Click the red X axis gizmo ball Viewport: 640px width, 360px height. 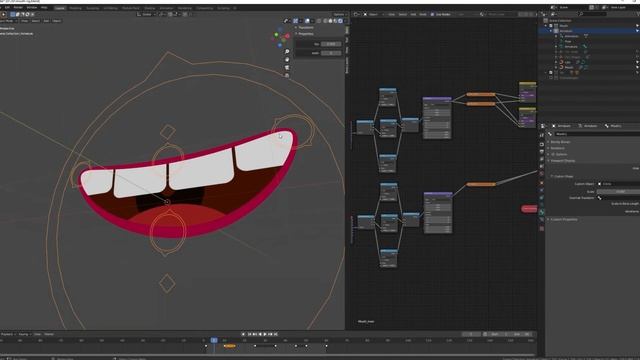pyautogui.click(x=287, y=36)
